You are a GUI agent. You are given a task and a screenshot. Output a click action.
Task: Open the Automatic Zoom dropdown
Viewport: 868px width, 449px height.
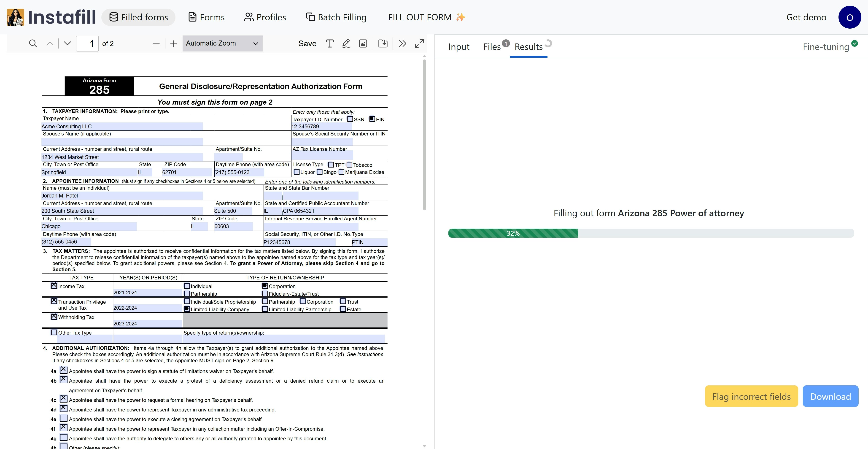tap(222, 43)
